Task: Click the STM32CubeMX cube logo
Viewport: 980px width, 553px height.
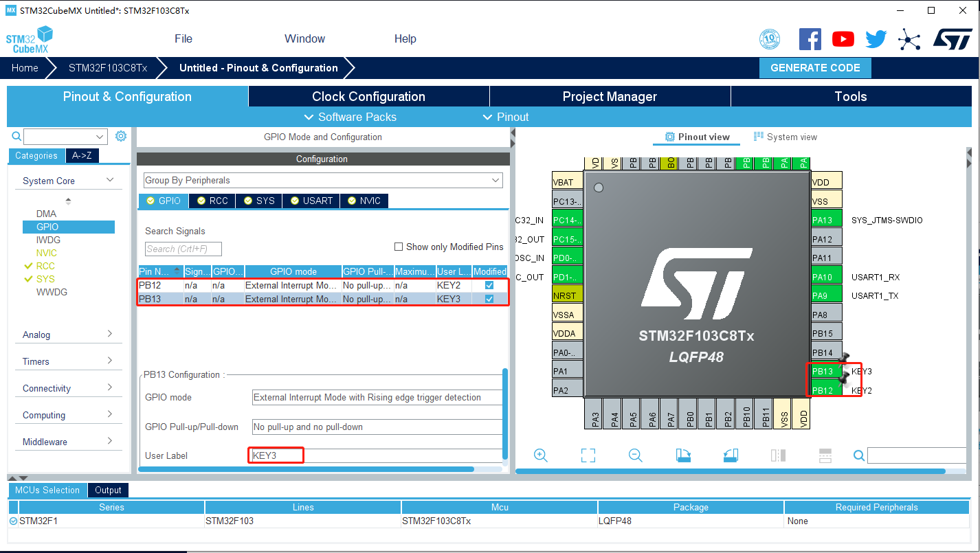Action: pos(30,40)
